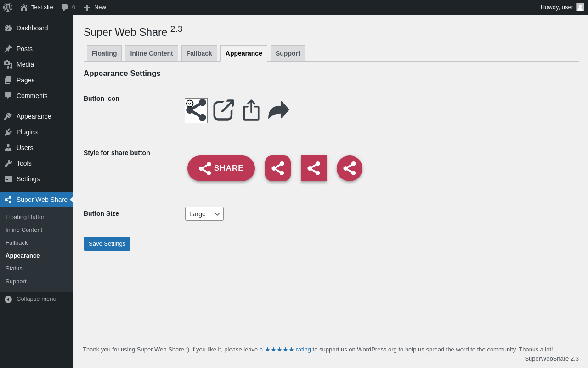Image resolution: width=588 pixels, height=368 pixels.
Task: Click the plus icon beside New
Action: tap(87, 7)
